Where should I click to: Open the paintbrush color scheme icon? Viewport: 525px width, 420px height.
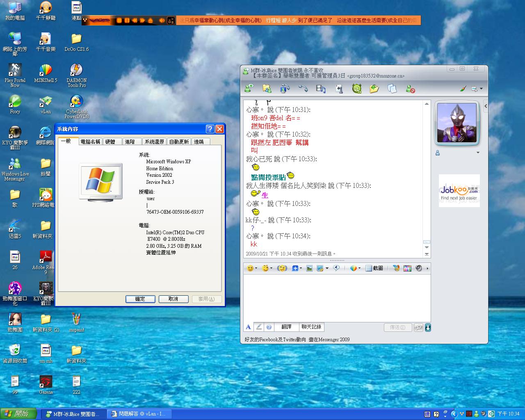[x=463, y=89]
